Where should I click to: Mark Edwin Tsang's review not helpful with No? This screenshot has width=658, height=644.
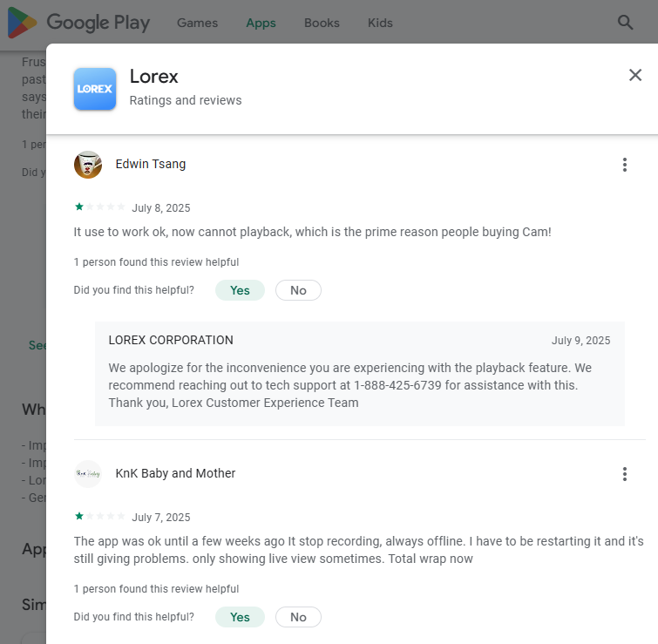coord(298,290)
